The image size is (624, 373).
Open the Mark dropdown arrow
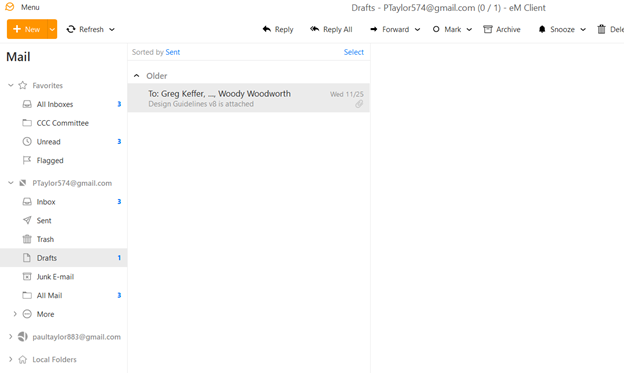(x=469, y=29)
